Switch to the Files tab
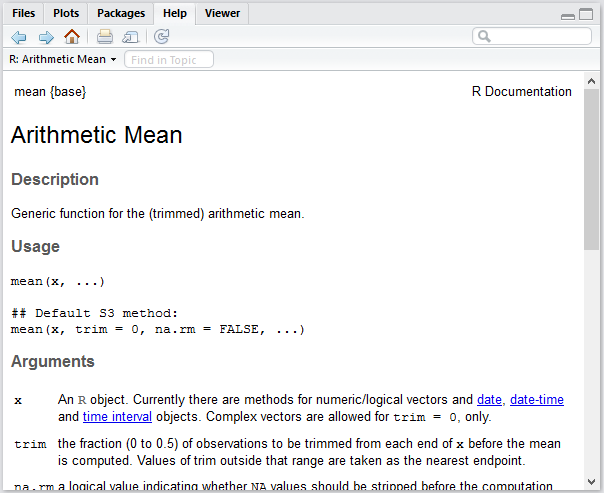 pyautogui.click(x=23, y=13)
